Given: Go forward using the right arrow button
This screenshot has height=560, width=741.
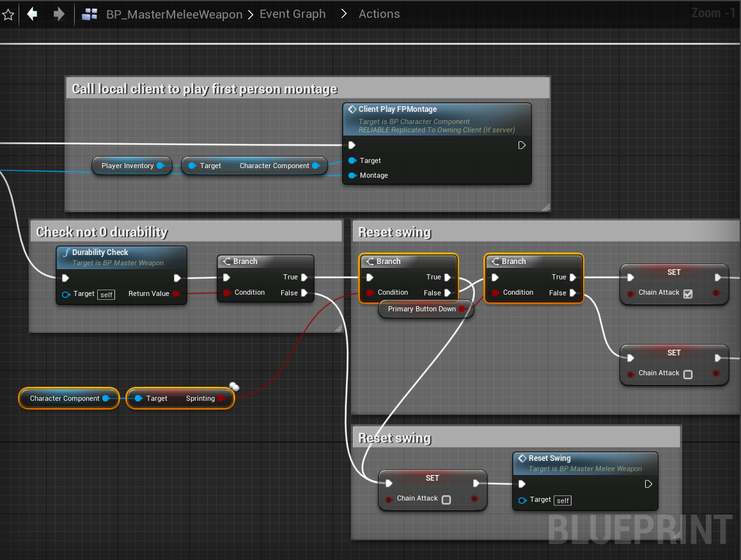Looking at the screenshot, I should pyautogui.click(x=59, y=14).
